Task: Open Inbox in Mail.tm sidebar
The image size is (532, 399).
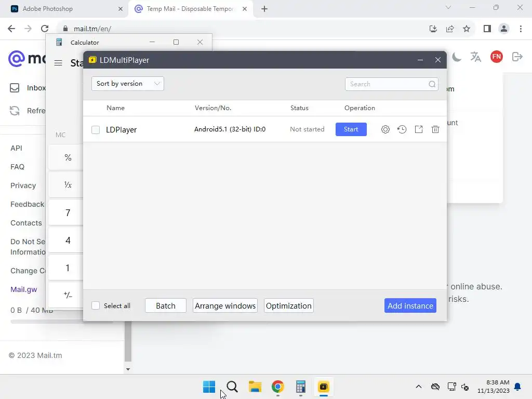Action: point(27,88)
